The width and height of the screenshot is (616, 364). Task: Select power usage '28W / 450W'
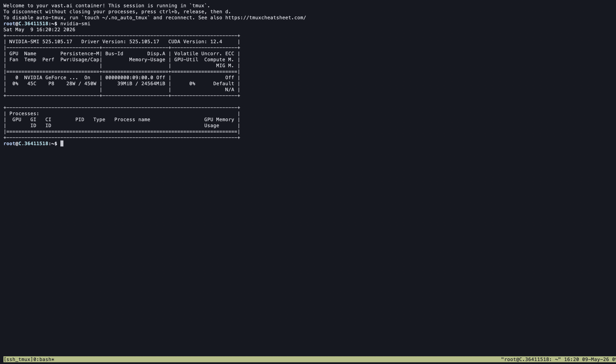[81, 84]
